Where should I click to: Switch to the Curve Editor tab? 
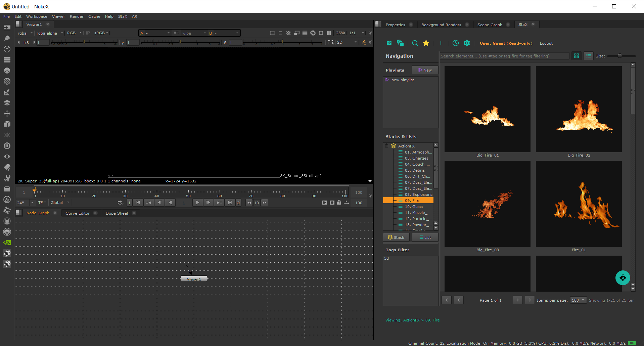[78, 213]
